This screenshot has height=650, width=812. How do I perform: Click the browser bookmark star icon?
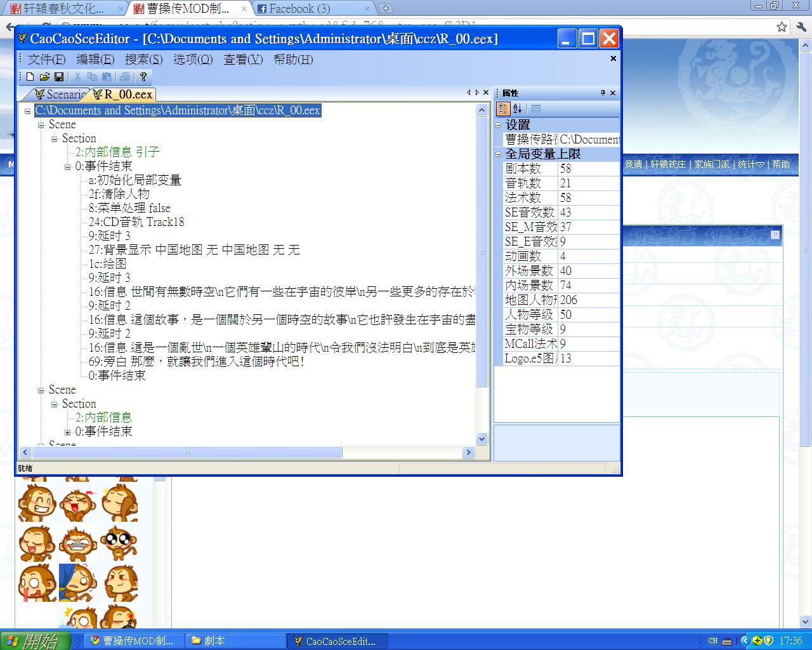click(782, 27)
